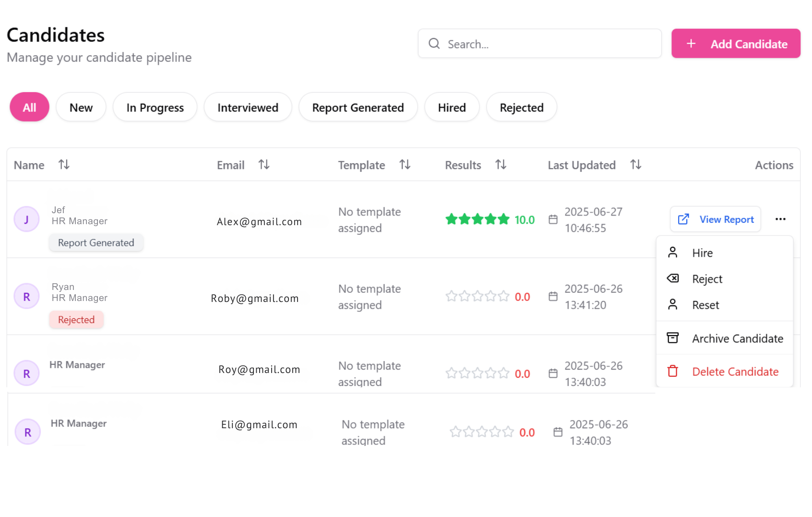Filter by In Progress status
This screenshot has height=517, width=812.
pos(155,108)
